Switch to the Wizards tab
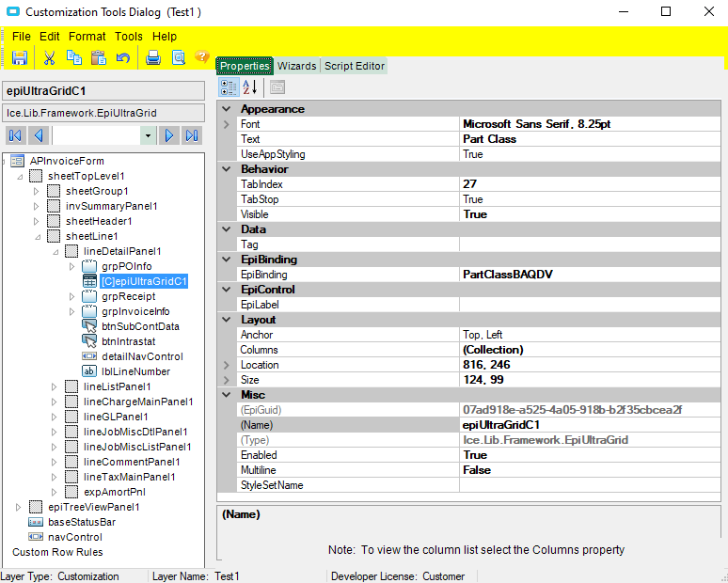 pos(296,66)
